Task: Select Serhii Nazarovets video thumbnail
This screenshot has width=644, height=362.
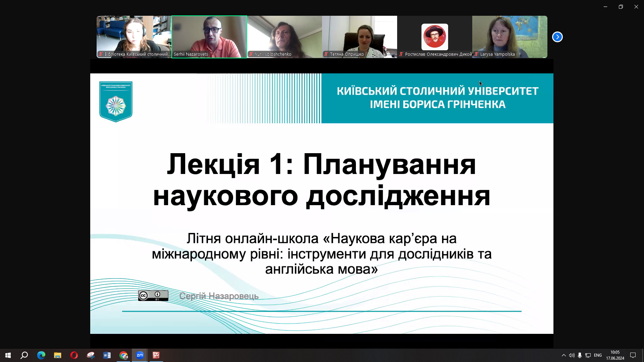Action: [x=209, y=36]
